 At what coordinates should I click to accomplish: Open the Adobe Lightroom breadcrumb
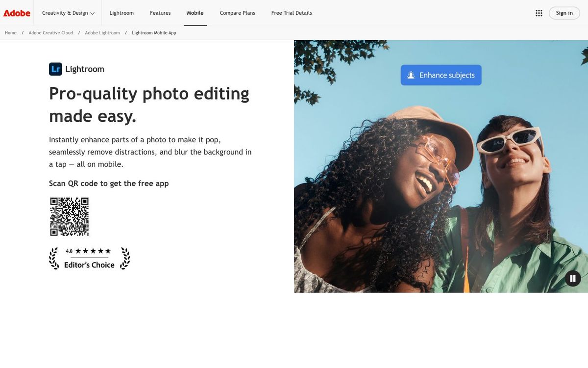click(x=102, y=33)
